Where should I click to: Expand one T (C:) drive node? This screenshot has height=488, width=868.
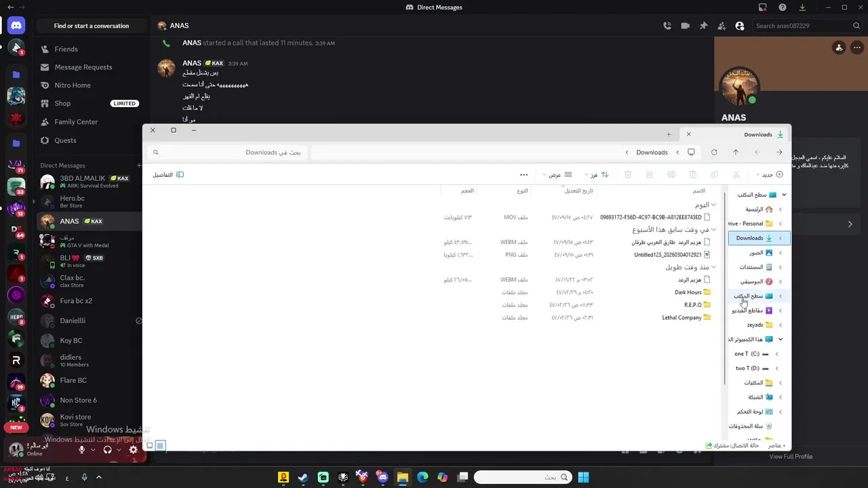click(x=777, y=354)
